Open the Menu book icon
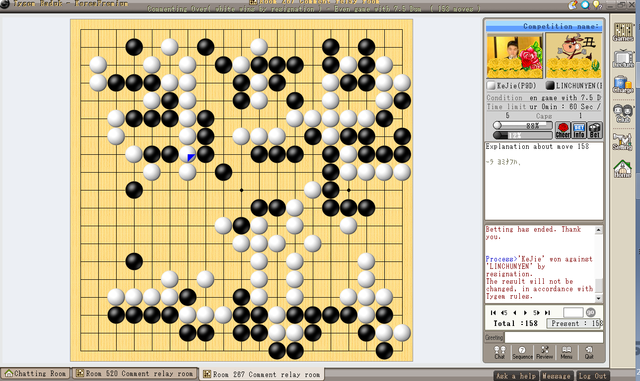 tap(566, 352)
